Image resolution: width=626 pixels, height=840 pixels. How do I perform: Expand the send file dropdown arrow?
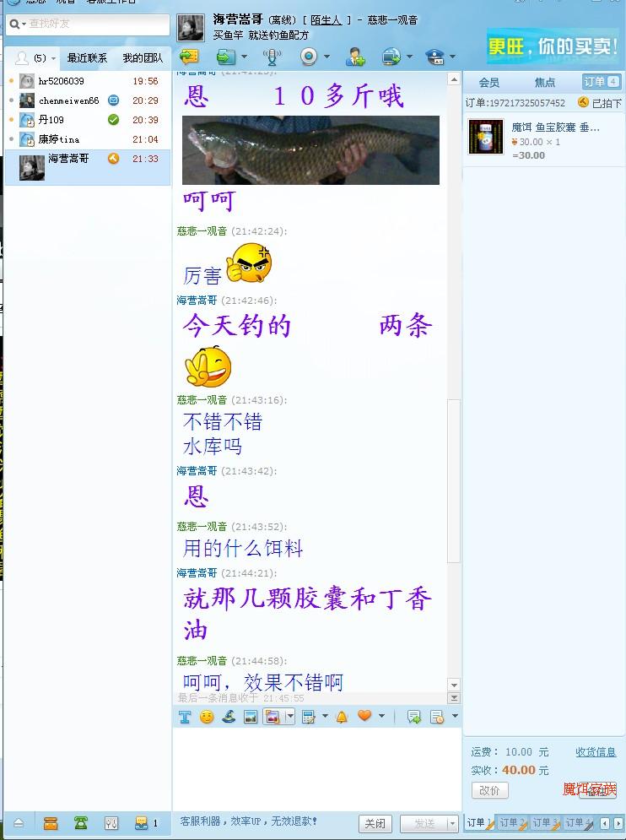pyautogui.click(x=244, y=57)
